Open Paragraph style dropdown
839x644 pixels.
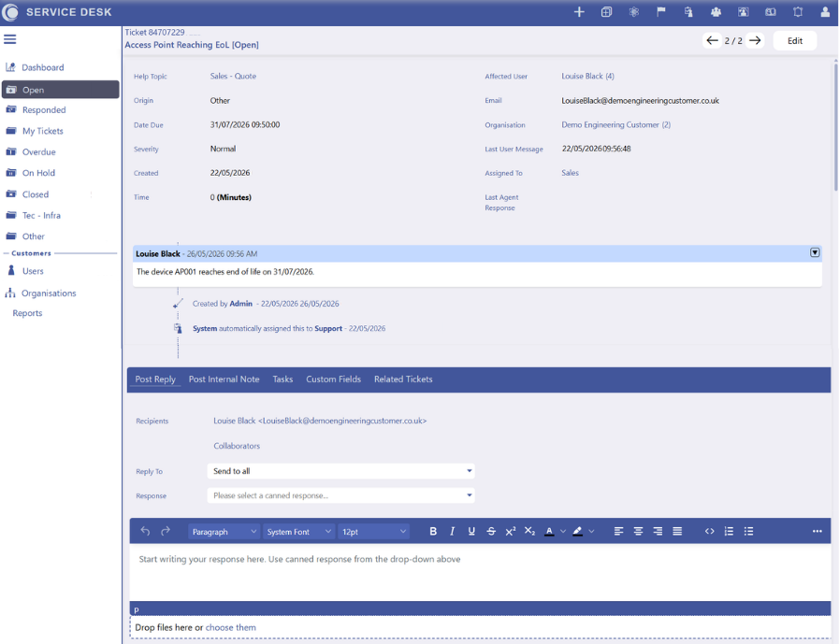[x=224, y=532]
